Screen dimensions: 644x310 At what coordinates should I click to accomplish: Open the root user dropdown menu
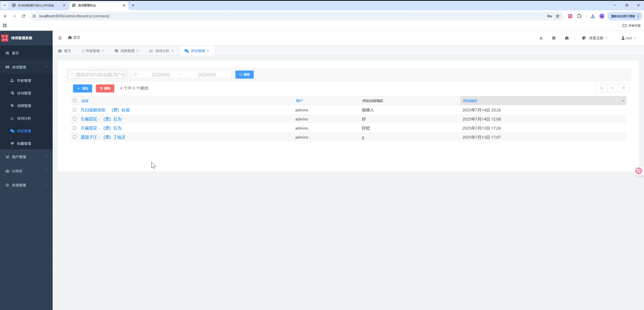pyautogui.click(x=629, y=38)
